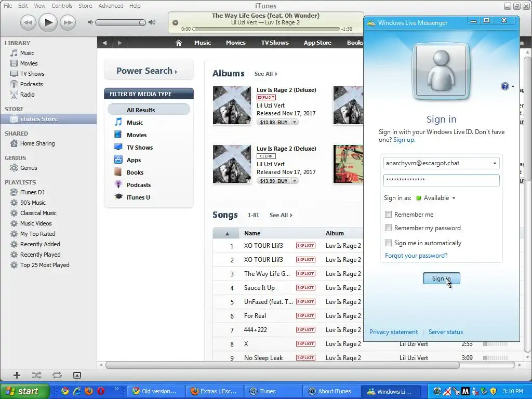The width and height of the screenshot is (532, 399).
Task: Open the Controls menu
Action: [62, 6]
